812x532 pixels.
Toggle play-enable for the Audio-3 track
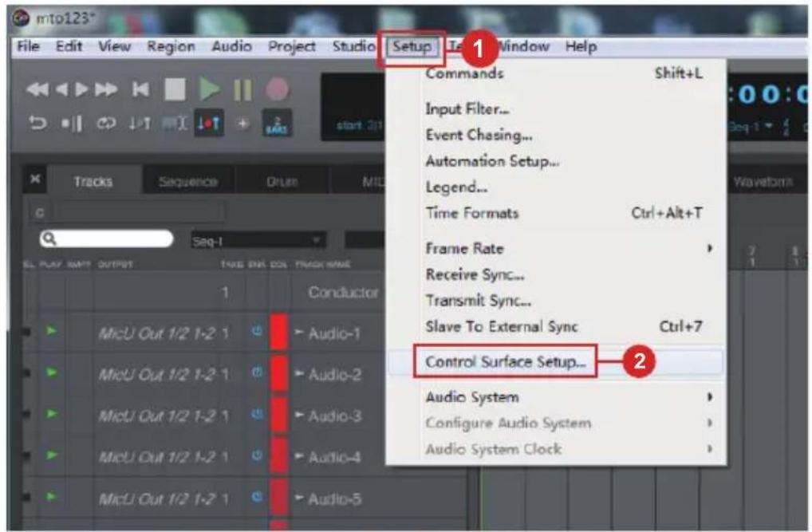click(51, 413)
